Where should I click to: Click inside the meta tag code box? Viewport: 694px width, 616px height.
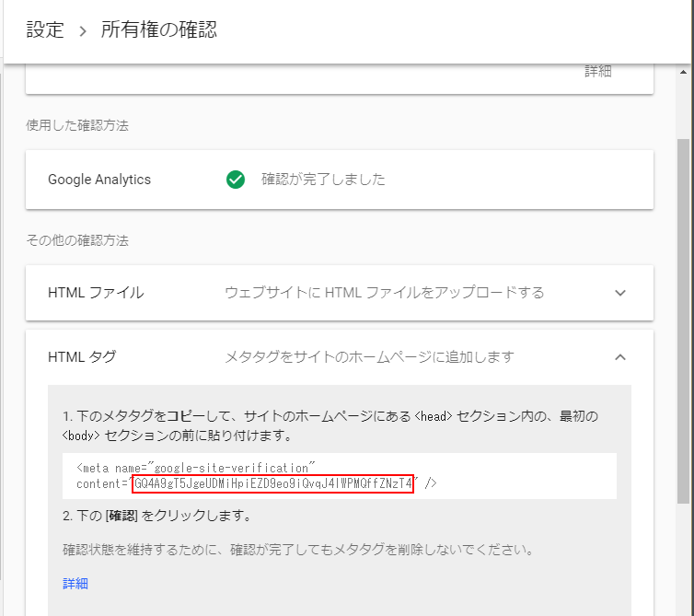click(515, 476)
